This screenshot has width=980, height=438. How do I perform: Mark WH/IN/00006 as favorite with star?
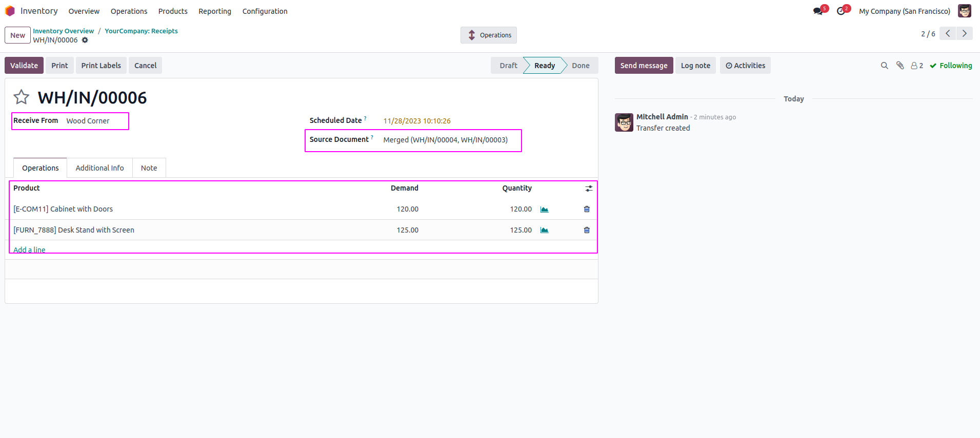point(22,97)
